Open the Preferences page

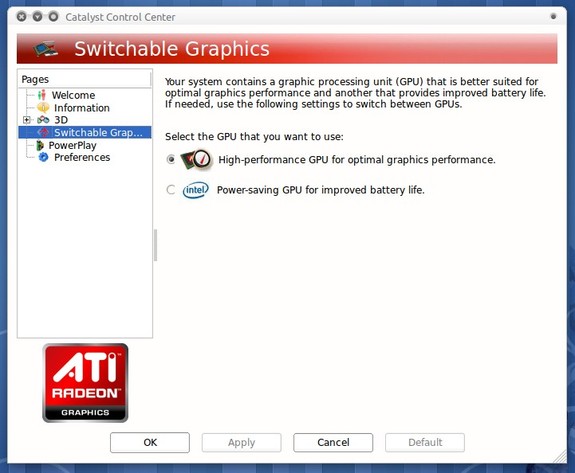(x=82, y=157)
